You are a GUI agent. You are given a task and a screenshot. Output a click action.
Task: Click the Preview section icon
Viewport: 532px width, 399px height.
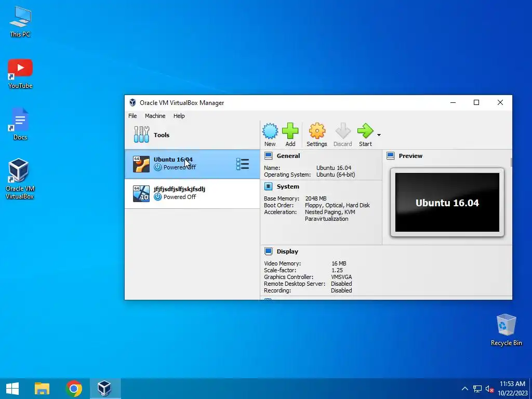tap(391, 156)
